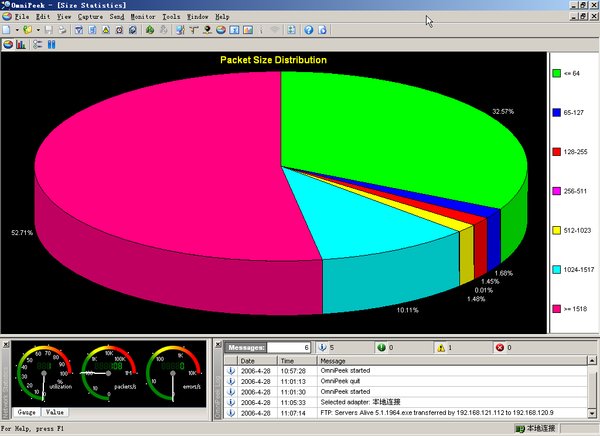Click the adapter indicator in status bar
This screenshot has width=600, height=436.
point(535,428)
